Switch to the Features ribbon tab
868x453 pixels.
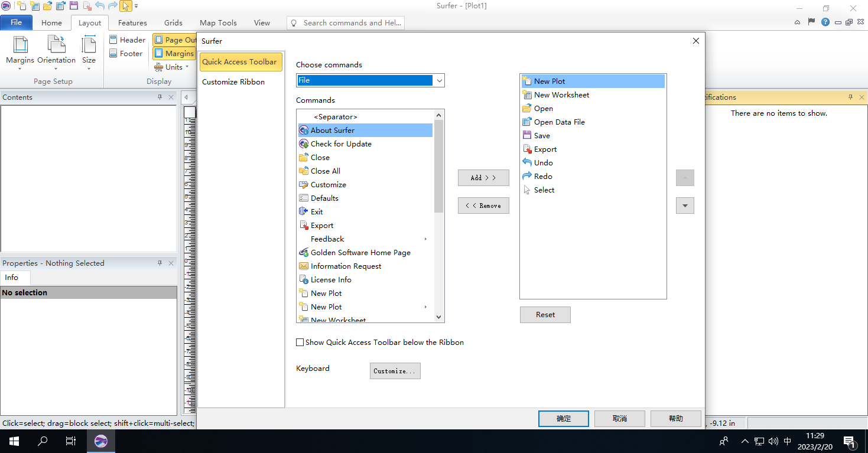coord(132,22)
